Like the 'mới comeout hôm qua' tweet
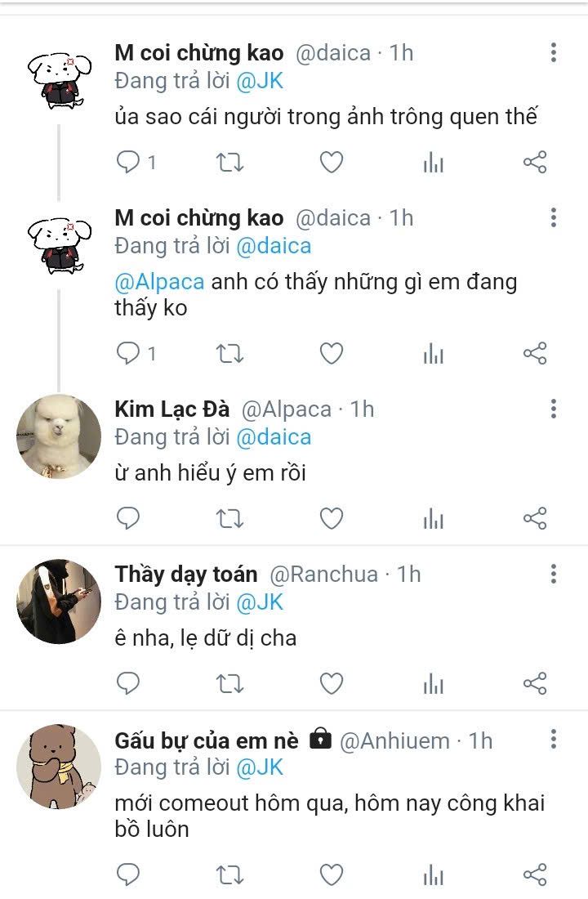588x899 pixels. 331,875
